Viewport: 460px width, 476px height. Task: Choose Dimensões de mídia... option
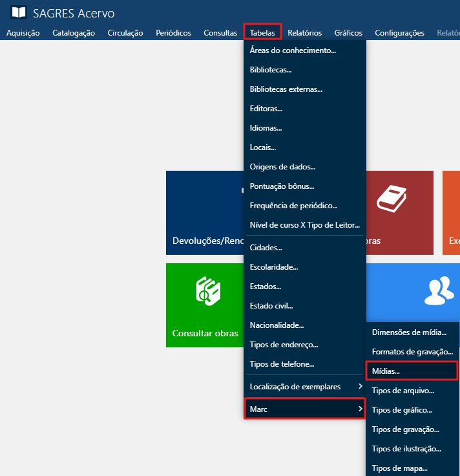409,332
